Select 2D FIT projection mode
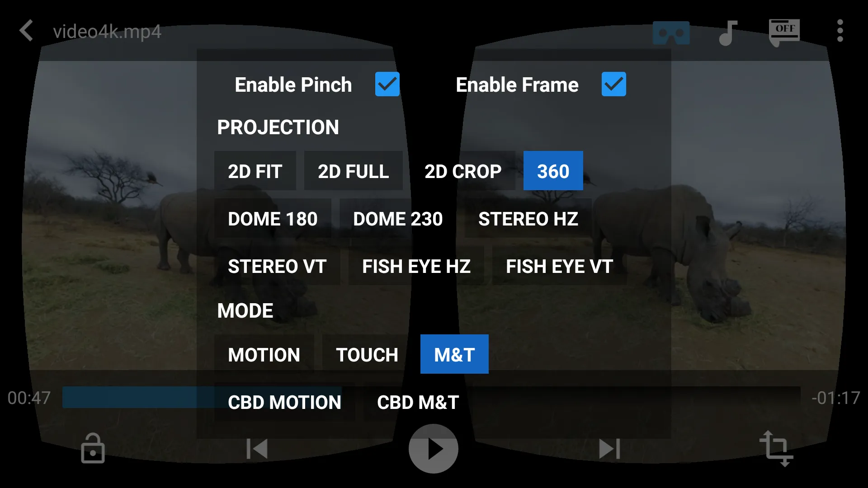The width and height of the screenshot is (868, 488). tap(255, 172)
